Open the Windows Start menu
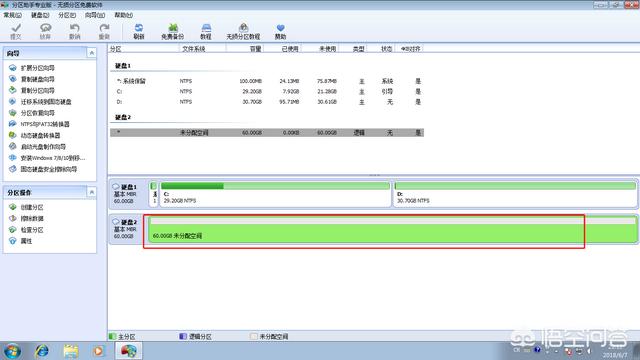 [x=12, y=351]
